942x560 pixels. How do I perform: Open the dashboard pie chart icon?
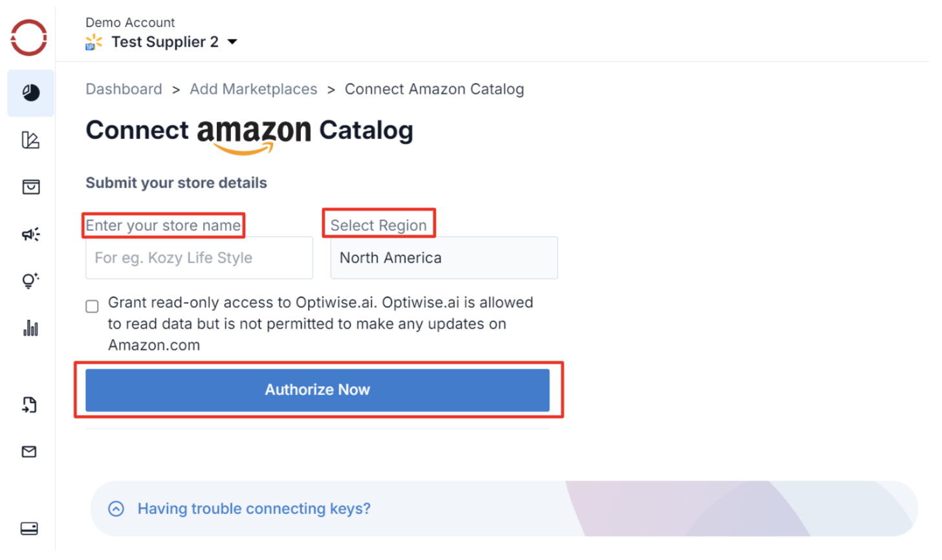[x=30, y=93]
